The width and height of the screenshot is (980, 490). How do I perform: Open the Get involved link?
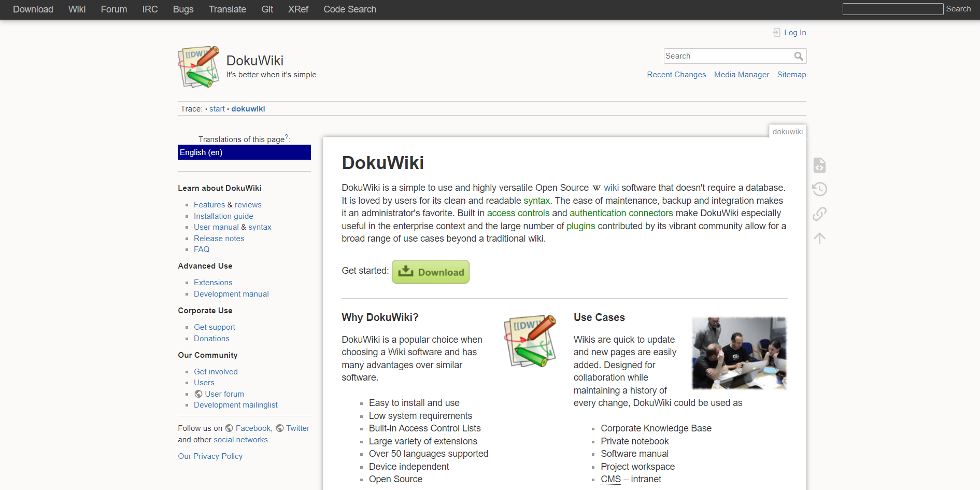[216, 372]
